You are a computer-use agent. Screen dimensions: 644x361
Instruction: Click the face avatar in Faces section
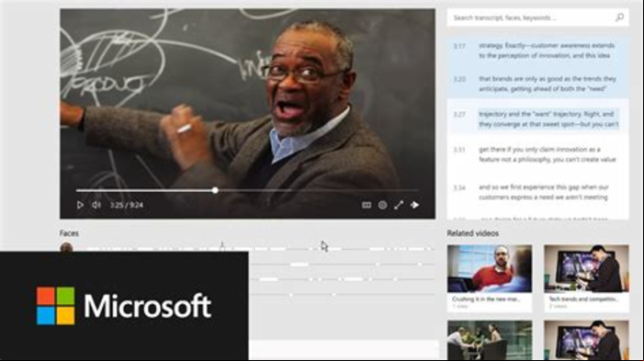pyautogui.click(x=66, y=248)
